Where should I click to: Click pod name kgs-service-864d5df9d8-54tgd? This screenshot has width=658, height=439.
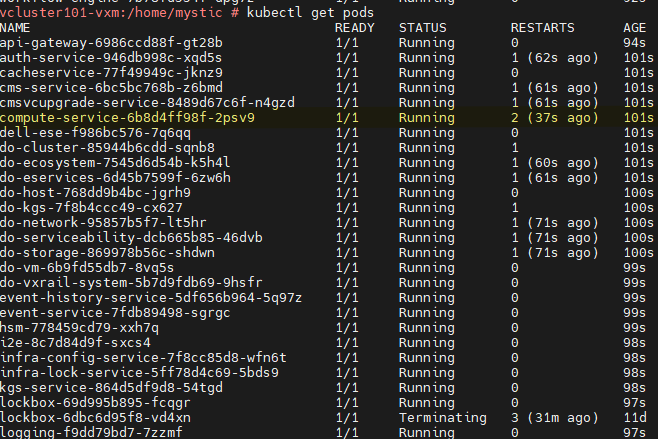[111, 388]
